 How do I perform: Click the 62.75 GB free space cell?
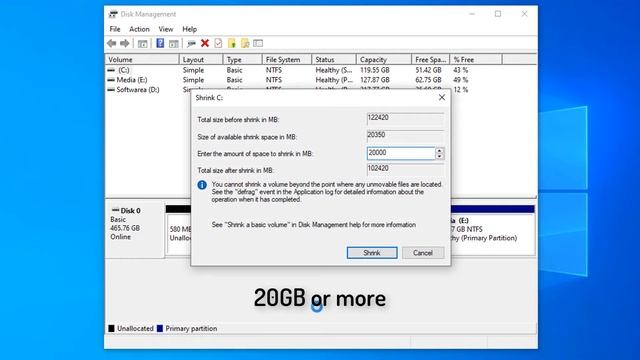tap(429, 80)
